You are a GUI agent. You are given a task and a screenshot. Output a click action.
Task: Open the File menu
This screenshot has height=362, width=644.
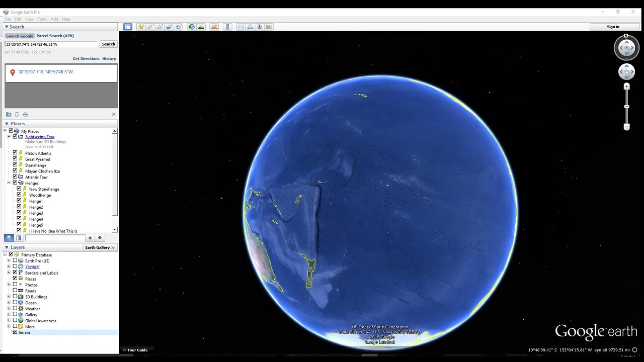(8, 19)
